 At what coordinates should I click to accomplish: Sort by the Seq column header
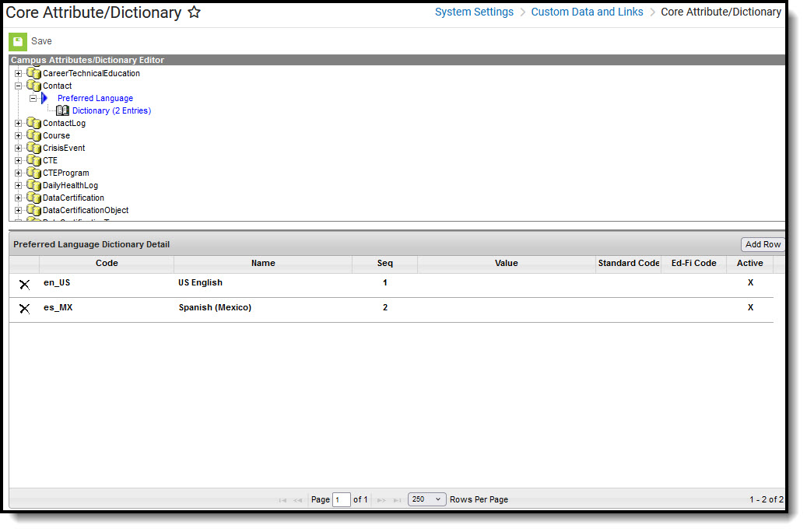(x=385, y=264)
